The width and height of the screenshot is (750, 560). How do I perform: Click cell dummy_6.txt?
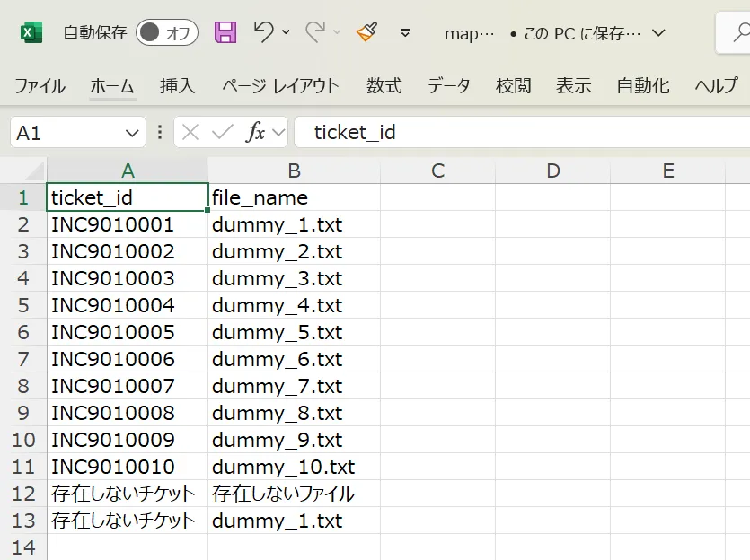(295, 359)
